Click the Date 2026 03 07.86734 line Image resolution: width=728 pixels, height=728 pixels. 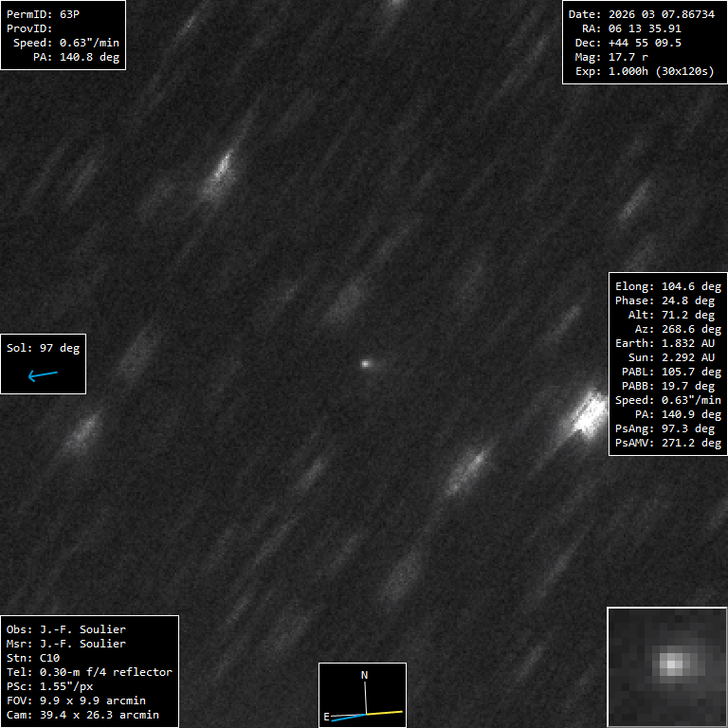[641, 14]
